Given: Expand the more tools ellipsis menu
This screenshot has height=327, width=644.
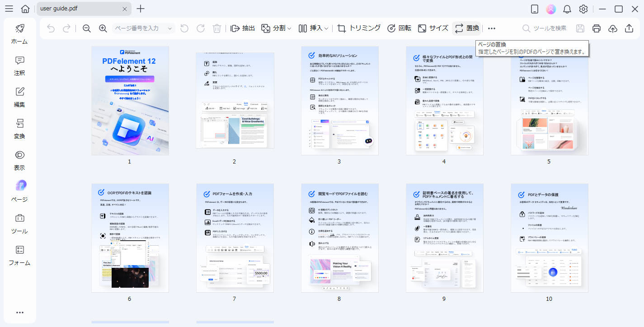Looking at the screenshot, I should pos(491,28).
